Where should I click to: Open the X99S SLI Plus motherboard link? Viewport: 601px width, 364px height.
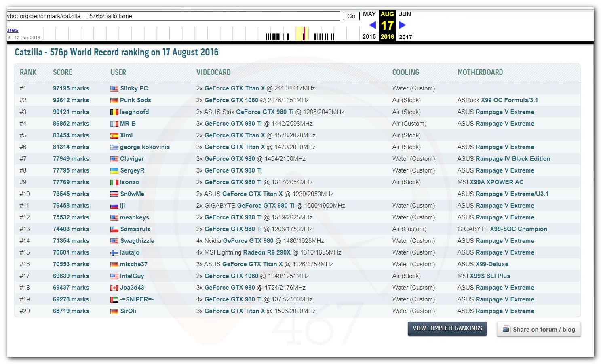click(x=490, y=276)
